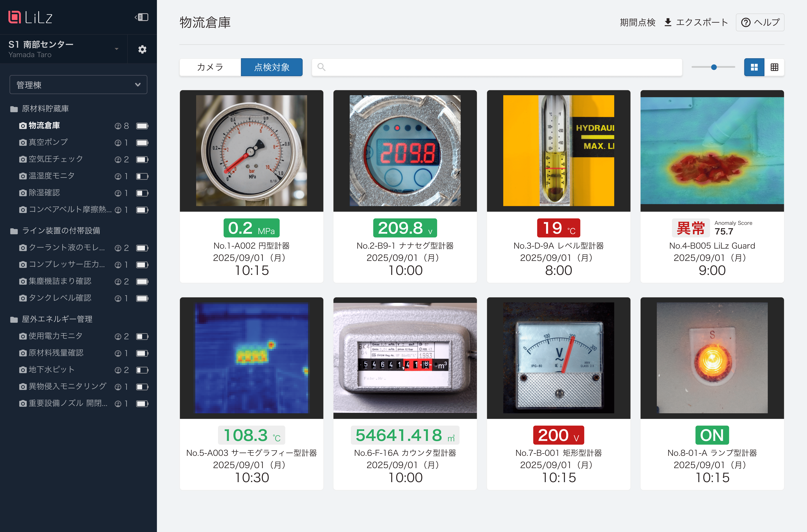The height and width of the screenshot is (532, 807).
Task: Open settings gear icon
Action: click(142, 50)
